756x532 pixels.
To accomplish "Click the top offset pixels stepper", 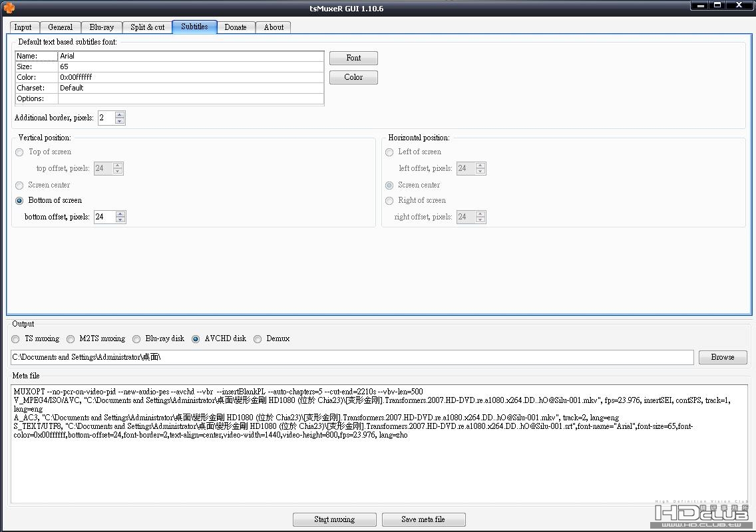I will [x=108, y=168].
